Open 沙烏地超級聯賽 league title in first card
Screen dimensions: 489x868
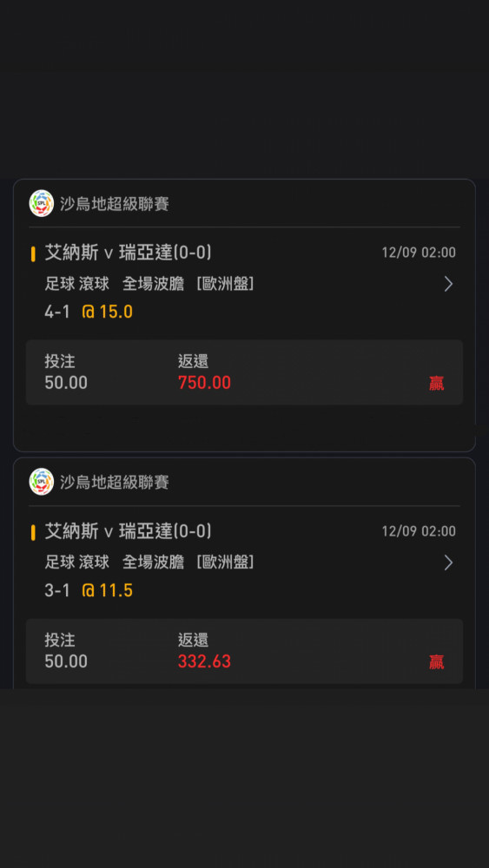coord(114,204)
